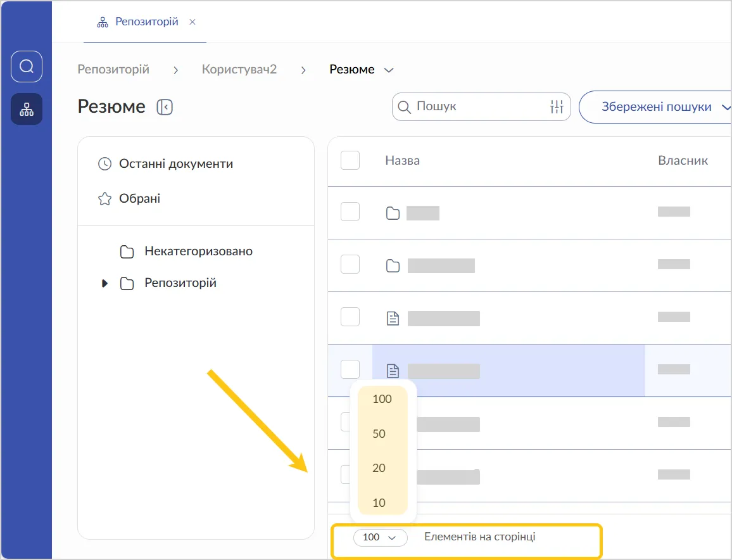Select the checkbox of the highlighted document row
Screen dimensions: 732x560
[x=350, y=369]
